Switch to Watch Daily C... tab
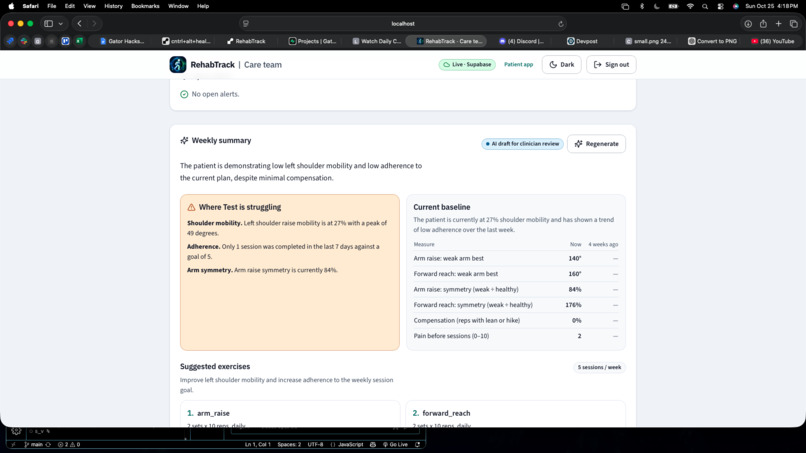This screenshot has width=806, height=453. point(376,41)
